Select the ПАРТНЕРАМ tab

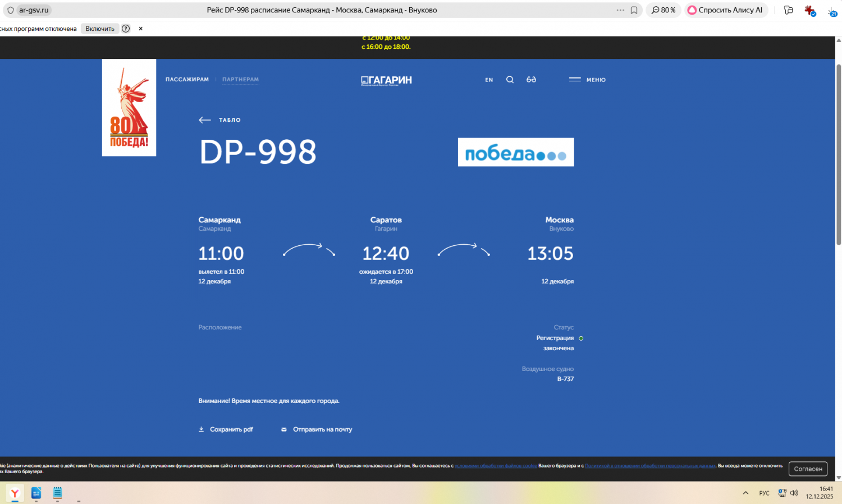pos(240,80)
